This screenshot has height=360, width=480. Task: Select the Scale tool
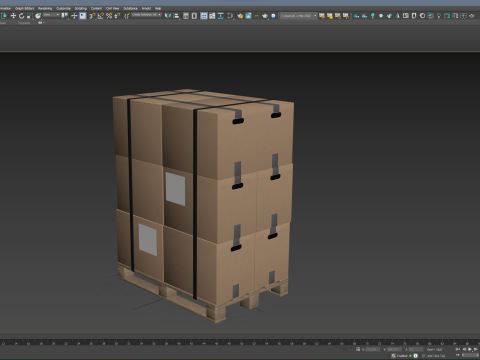point(29,16)
